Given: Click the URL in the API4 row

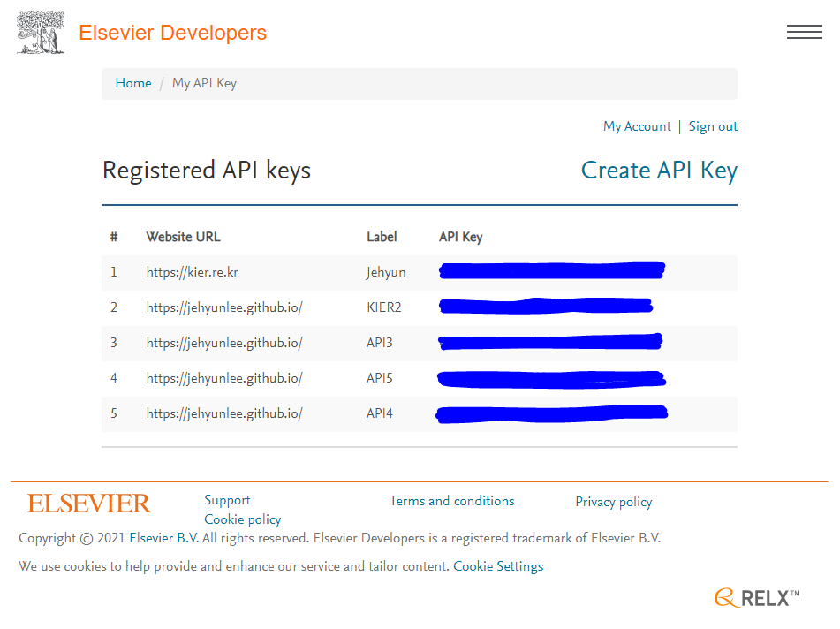Looking at the screenshot, I should click(x=224, y=413).
